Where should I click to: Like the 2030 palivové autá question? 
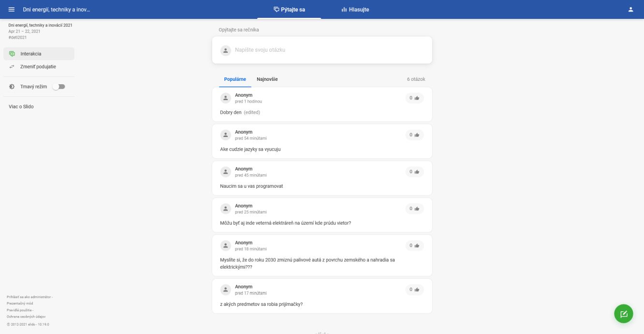[414, 245]
